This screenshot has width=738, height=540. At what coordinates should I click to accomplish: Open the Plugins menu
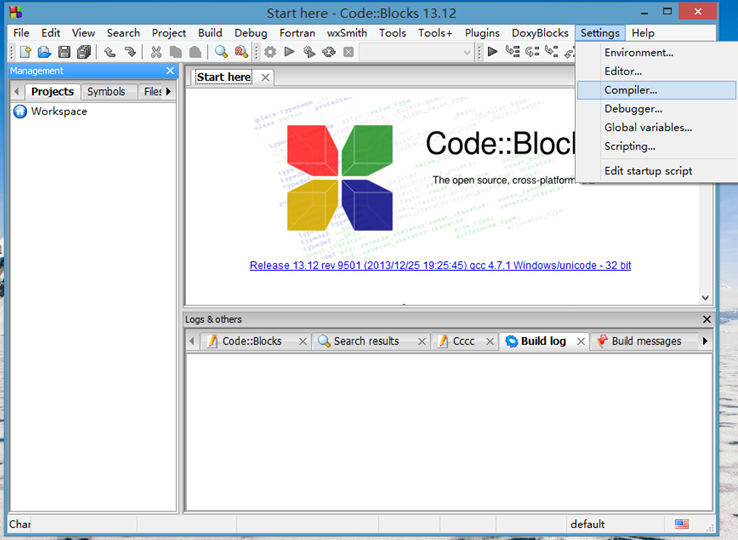482,33
